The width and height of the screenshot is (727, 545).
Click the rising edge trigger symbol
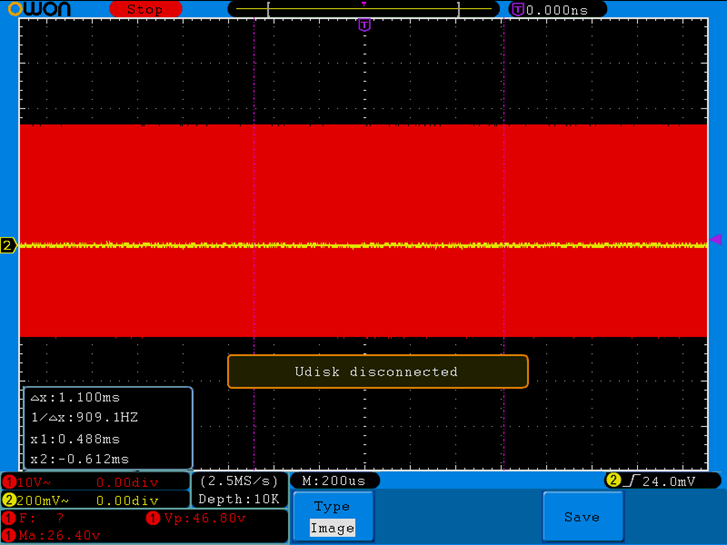631,481
